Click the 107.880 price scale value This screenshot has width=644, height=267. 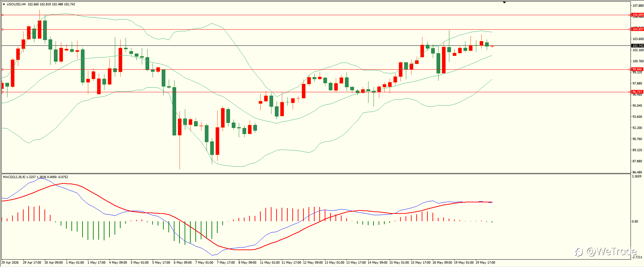click(638, 6)
